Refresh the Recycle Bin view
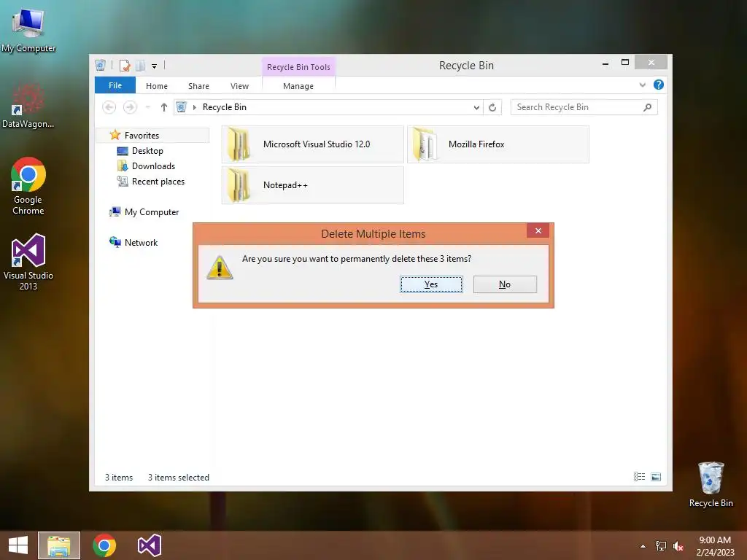 point(492,108)
